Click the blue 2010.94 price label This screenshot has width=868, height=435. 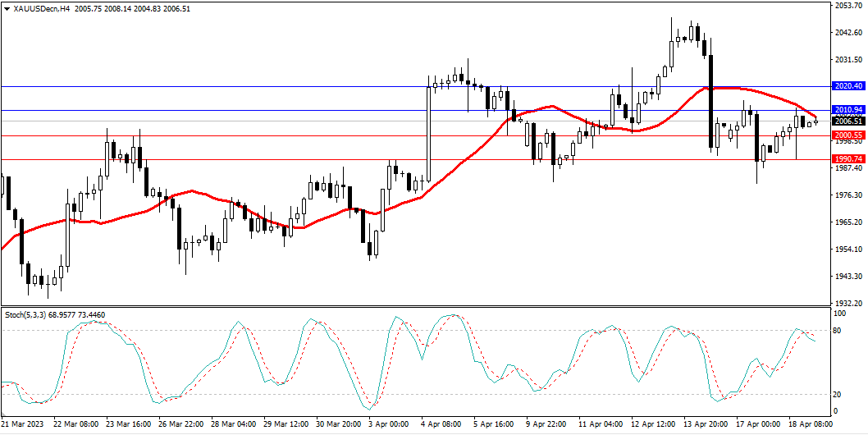(x=848, y=110)
